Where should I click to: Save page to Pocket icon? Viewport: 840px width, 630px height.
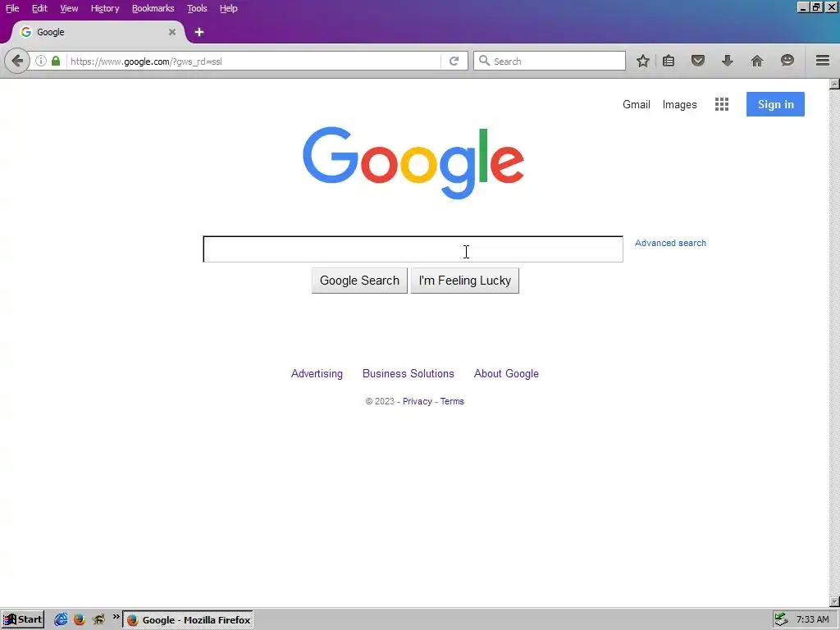(697, 61)
